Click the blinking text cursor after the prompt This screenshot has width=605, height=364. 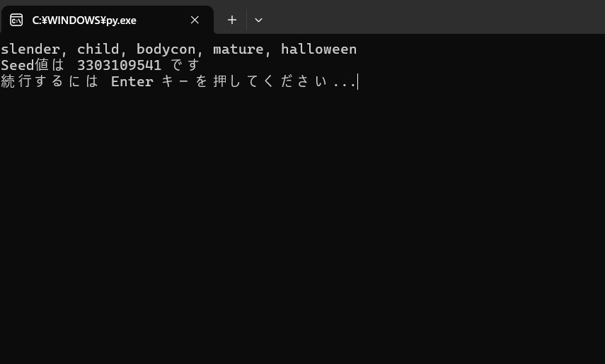point(358,82)
